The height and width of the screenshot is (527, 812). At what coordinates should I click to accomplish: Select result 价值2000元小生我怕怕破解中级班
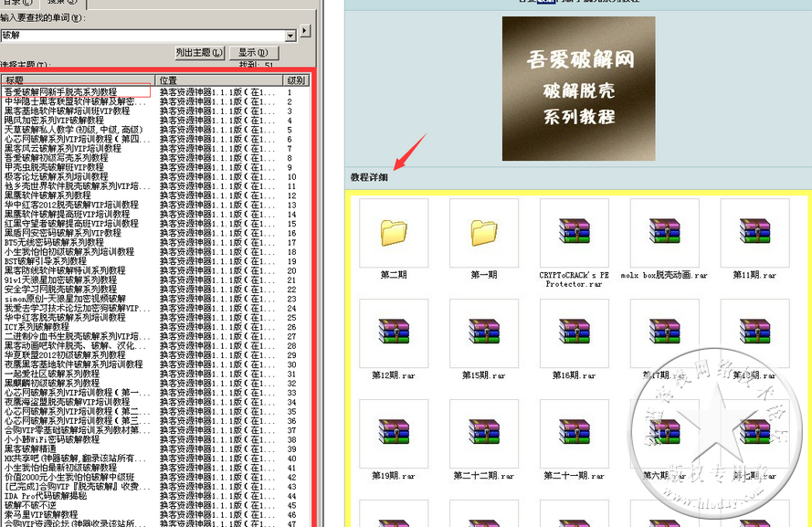pyautogui.click(x=69, y=477)
